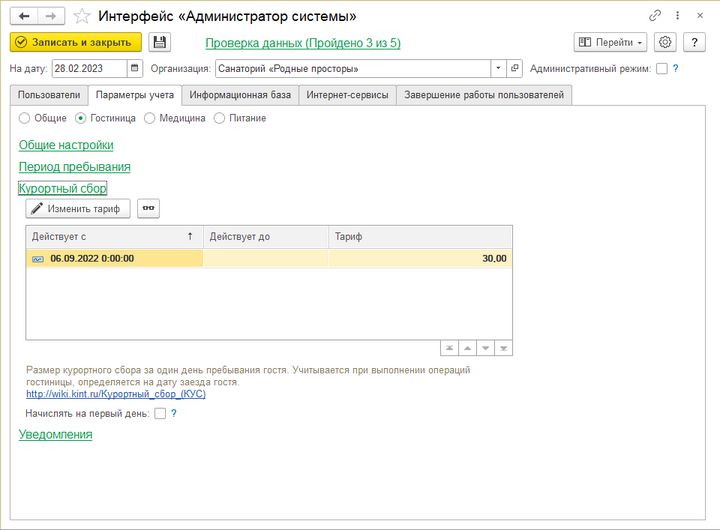This screenshot has height=530, width=720.
Task: Click the record icon in the 06.09.2022 row
Action: 38,259
